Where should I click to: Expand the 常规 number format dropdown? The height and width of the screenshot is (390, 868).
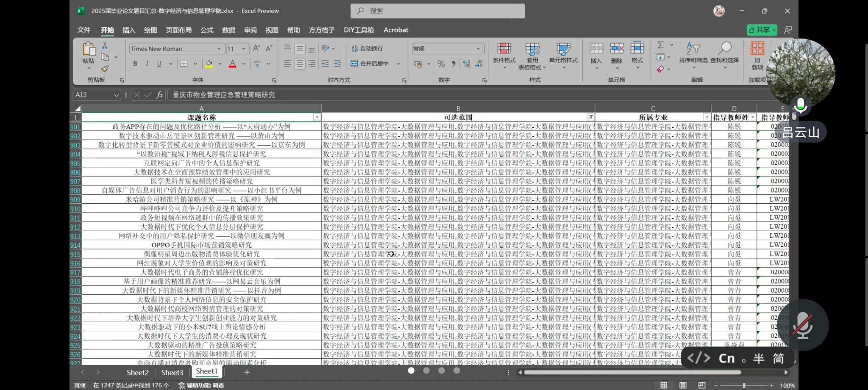478,49
